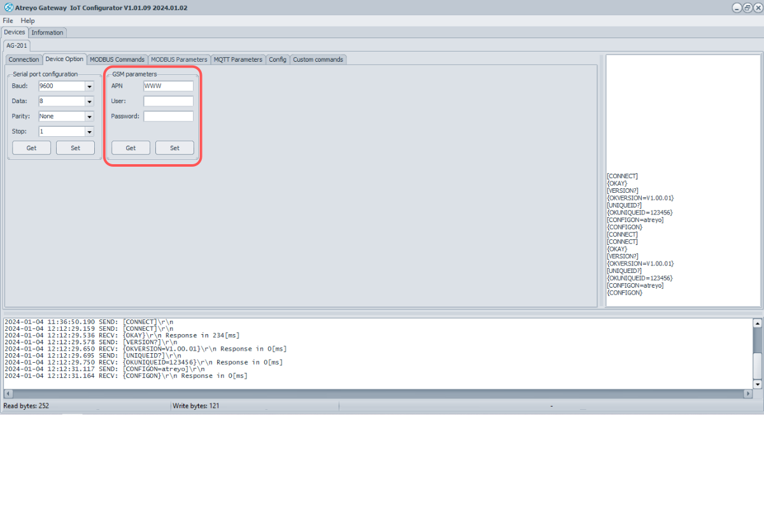The height and width of the screenshot is (532, 764).
Task: Open the Help menu
Action: pyautogui.click(x=27, y=21)
